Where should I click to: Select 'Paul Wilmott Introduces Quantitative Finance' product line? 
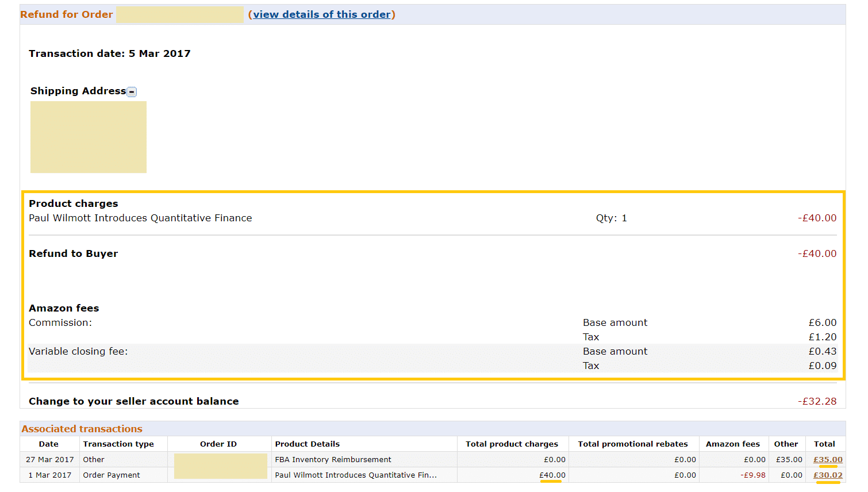coord(140,218)
